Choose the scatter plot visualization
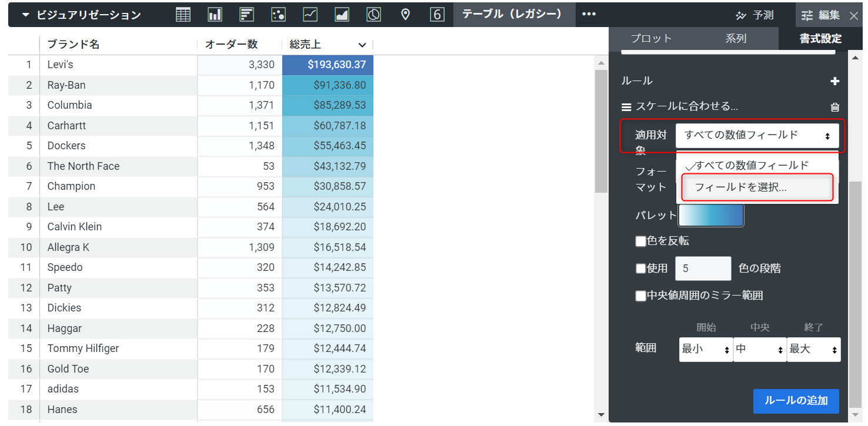Image resolution: width=868 pixels, height=426 pixels. coord(278,15)
